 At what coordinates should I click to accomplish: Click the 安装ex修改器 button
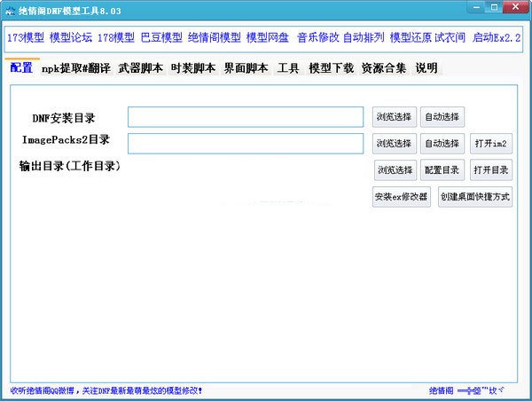402,197
